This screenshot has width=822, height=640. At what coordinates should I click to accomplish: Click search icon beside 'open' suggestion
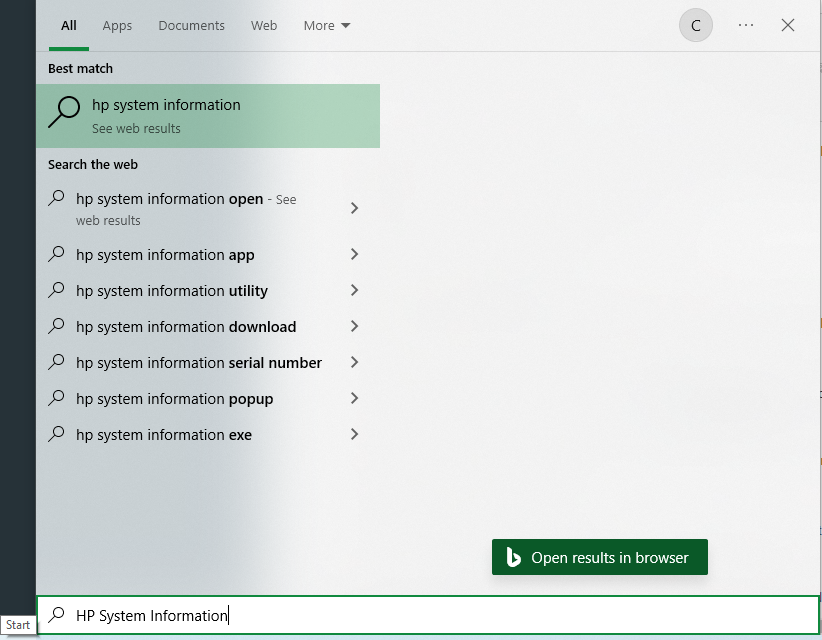(56, 198)
